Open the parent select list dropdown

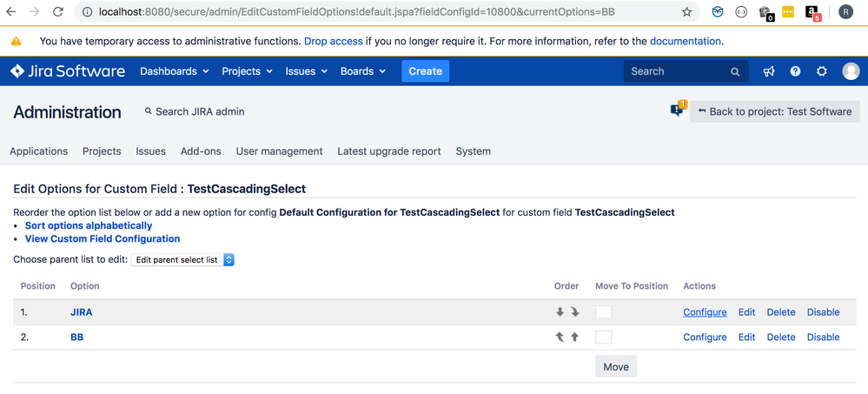point(182,259)
